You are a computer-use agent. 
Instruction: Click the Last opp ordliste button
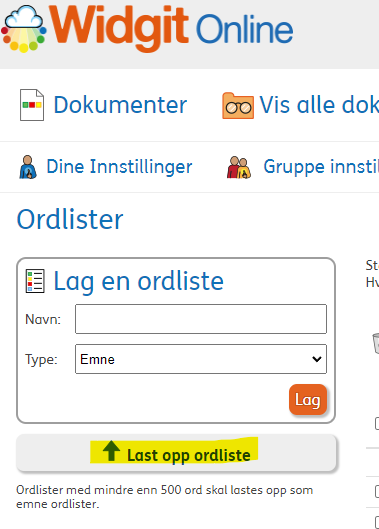click(176, 453)
